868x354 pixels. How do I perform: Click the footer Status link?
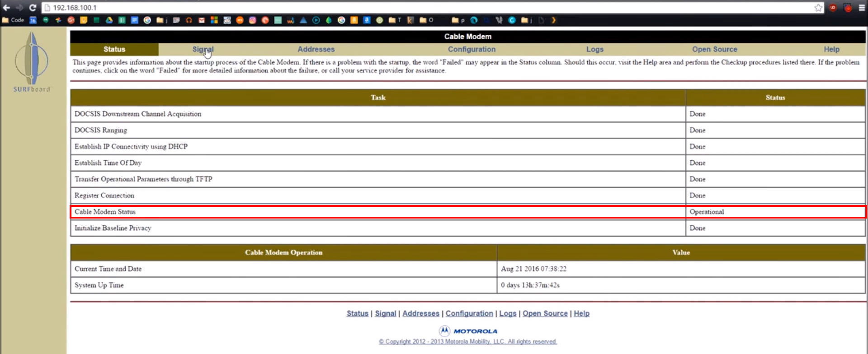tap(358, 313)
